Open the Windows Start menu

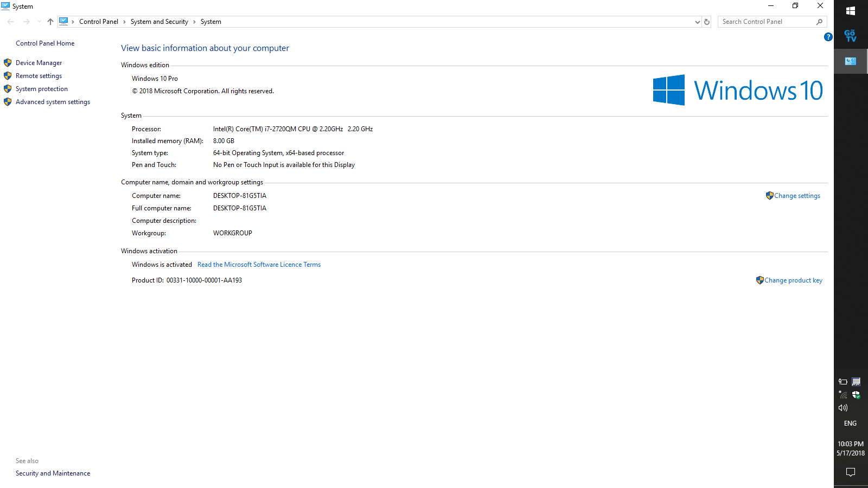click(x=851, y=11)
